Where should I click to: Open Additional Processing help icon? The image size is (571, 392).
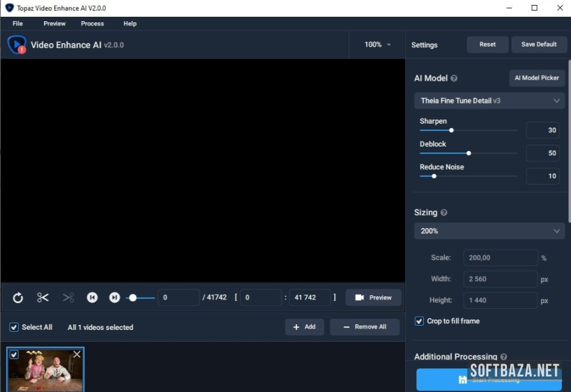[x=504, y=357]
